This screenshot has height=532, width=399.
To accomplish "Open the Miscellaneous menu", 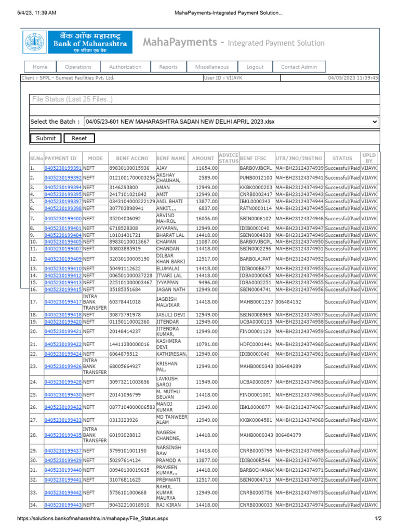I will pyautogui.click(x=212, y=67).
